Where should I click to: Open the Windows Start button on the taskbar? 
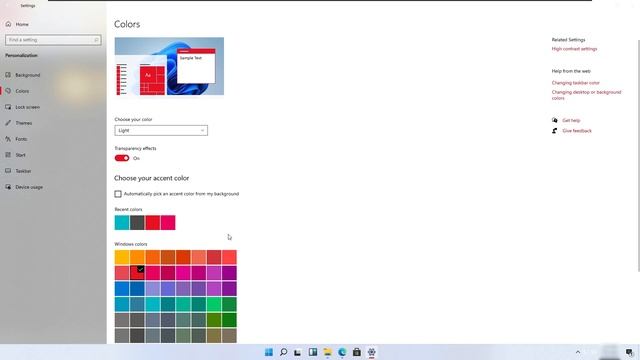[x=269, y=352]
